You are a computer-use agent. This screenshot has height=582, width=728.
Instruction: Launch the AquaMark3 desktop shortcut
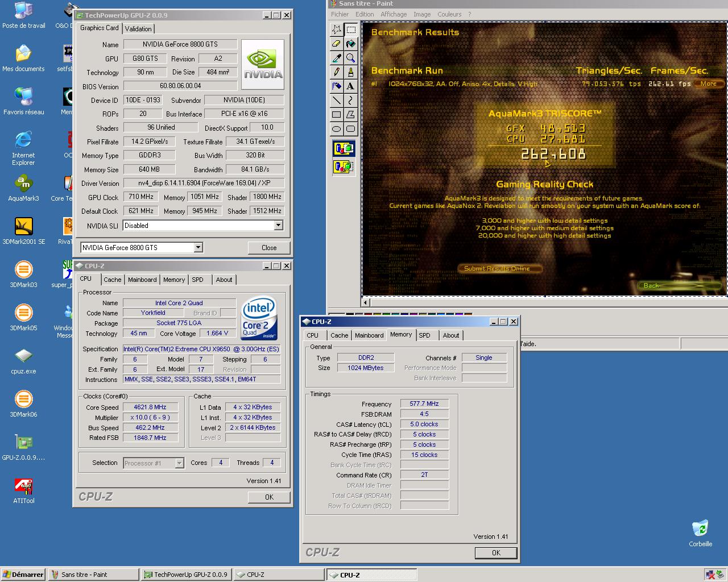tap(23, 189)
